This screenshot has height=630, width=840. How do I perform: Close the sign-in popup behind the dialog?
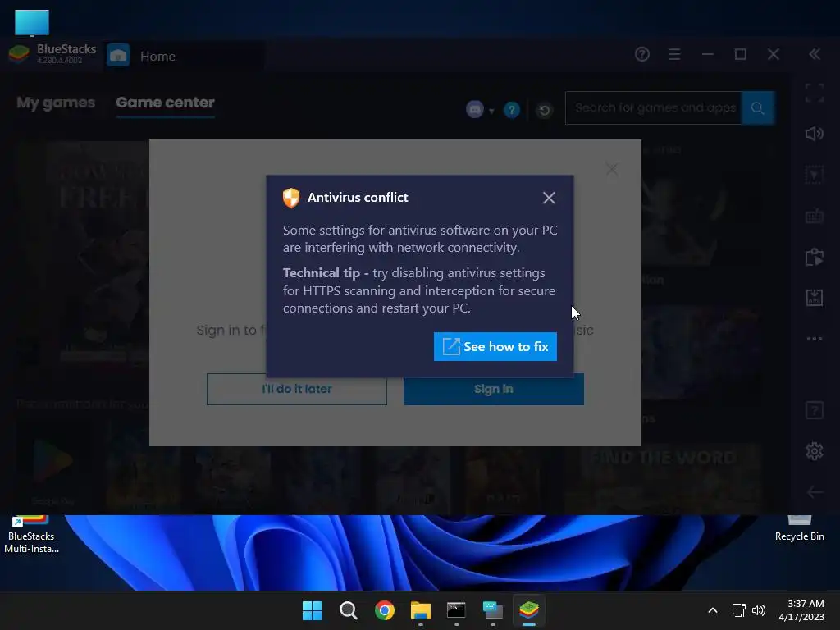click(611, 169)
